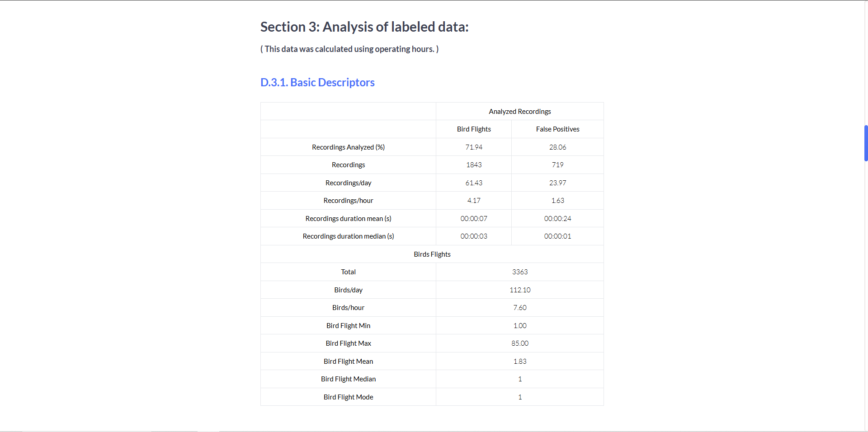Click the Bird Flights column header
The height and width of the screenshot is (432, 868).
click(473, 129)
